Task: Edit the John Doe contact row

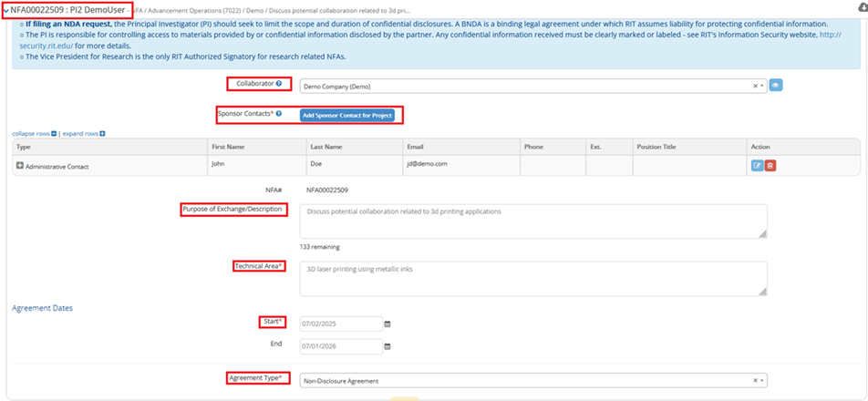Action: point(757,165)
